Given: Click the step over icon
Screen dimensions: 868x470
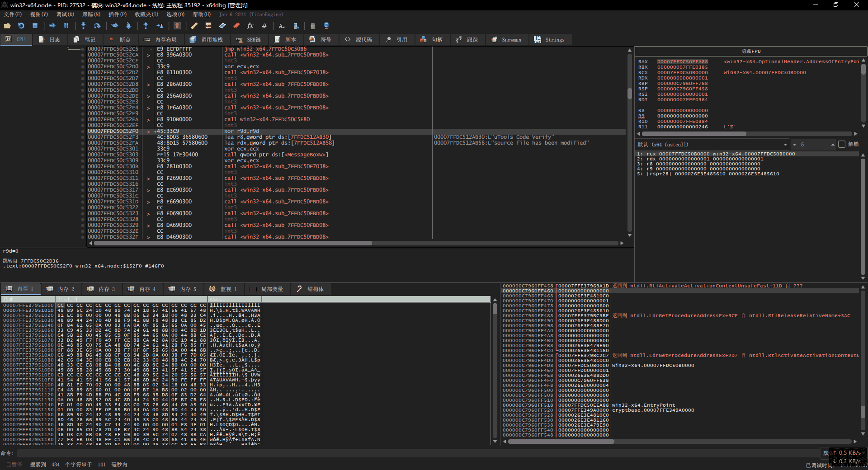Looking at the screenshot, I should [x=97, y=26].
